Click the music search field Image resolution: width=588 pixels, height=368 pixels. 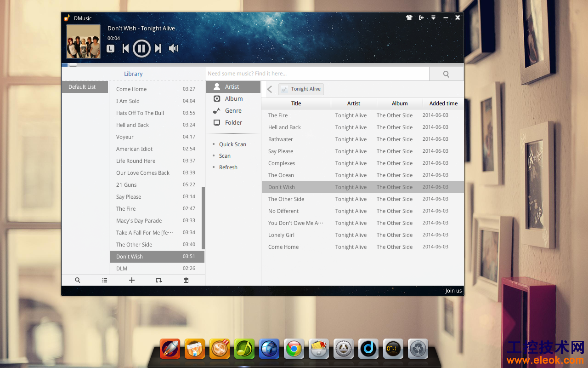(x=317, y=74)
